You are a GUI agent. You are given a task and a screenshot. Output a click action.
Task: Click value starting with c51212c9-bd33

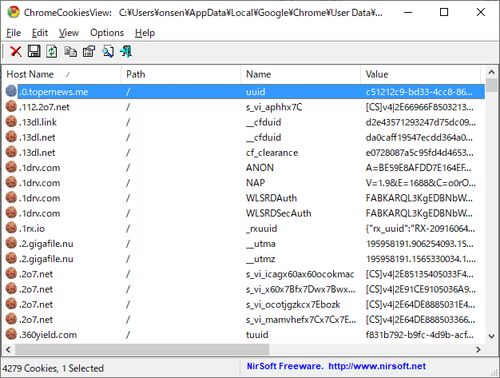419,92
